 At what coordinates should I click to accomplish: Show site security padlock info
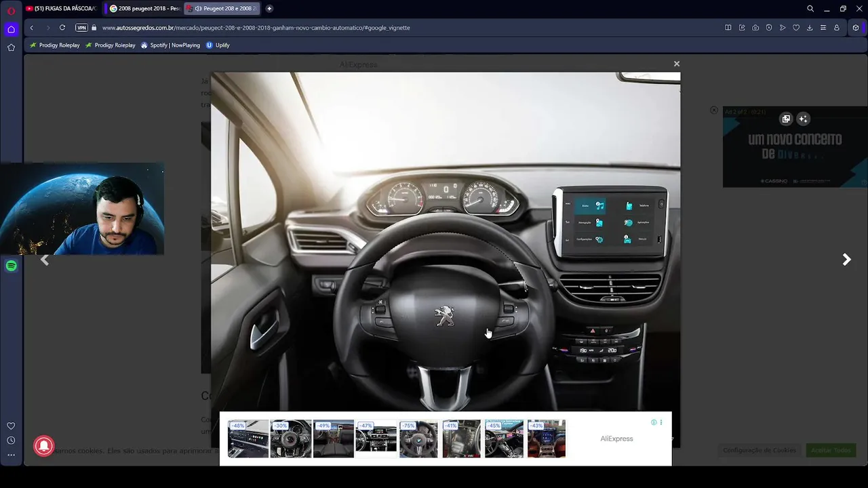[x=94, y=28]
